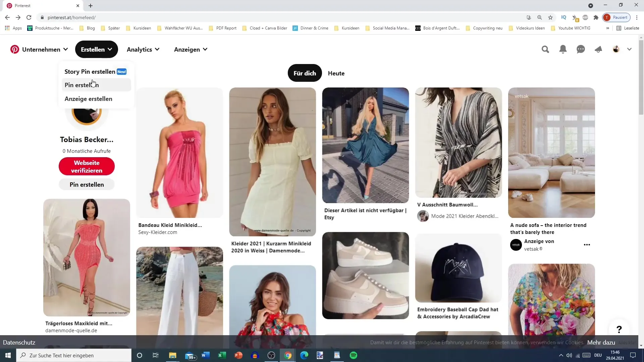
Task: Click the notifications bell icon
Action: click(563, 49)
